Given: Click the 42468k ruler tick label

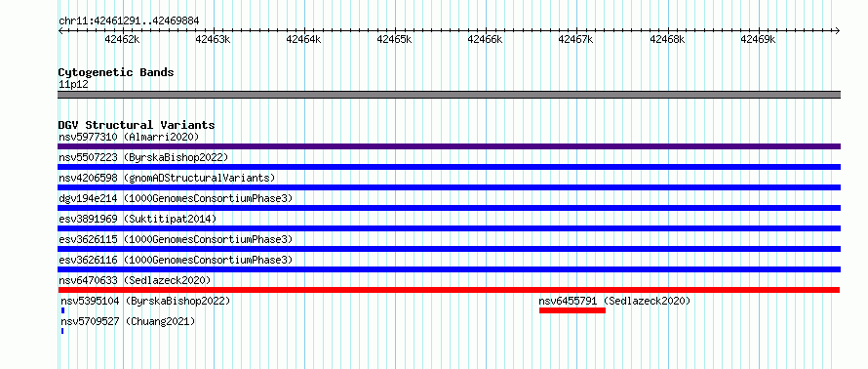Looking at the screenshot, I should click(667, 39).
